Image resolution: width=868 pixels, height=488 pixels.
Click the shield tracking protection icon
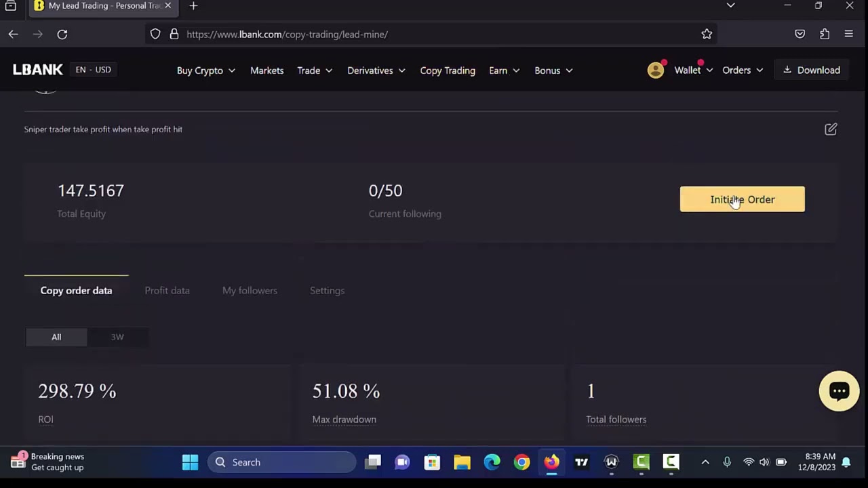tap(155, 34)
